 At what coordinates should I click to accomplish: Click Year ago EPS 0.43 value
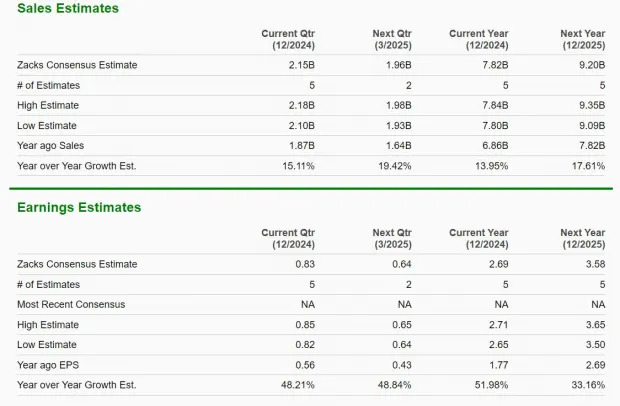(x=402, y=365)
